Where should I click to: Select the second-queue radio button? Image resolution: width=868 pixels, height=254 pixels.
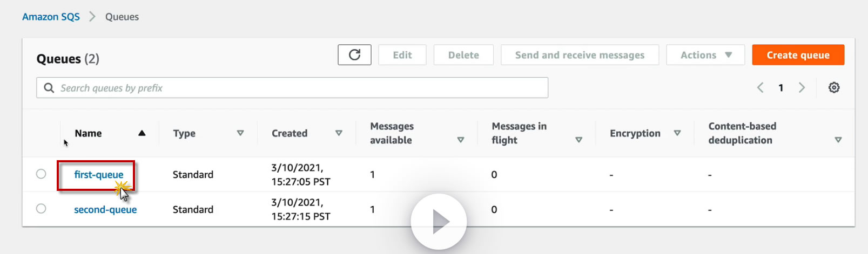41,209
